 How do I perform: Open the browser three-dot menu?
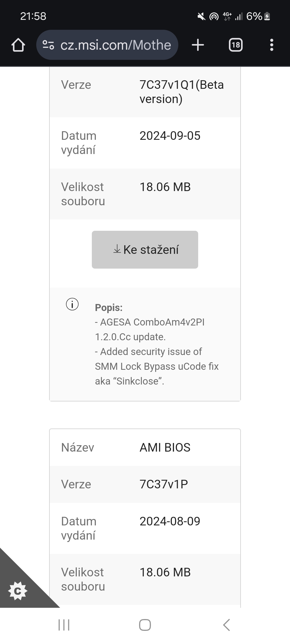(x=271, y=45)
